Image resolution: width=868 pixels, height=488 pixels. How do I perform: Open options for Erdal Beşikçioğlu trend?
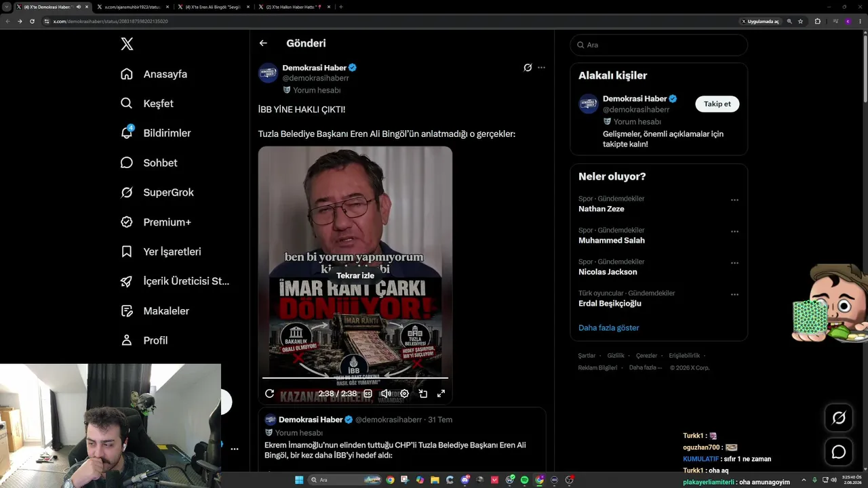pyautogui.click(x=734, y=295)
